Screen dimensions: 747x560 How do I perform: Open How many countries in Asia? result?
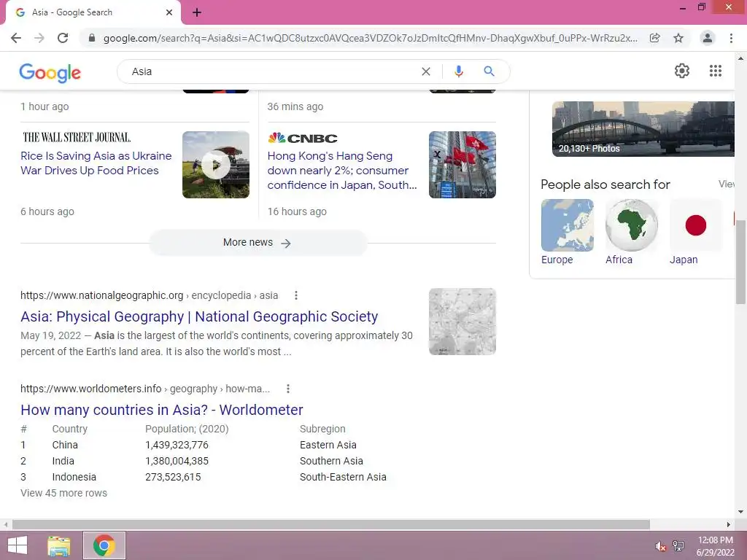161,410
